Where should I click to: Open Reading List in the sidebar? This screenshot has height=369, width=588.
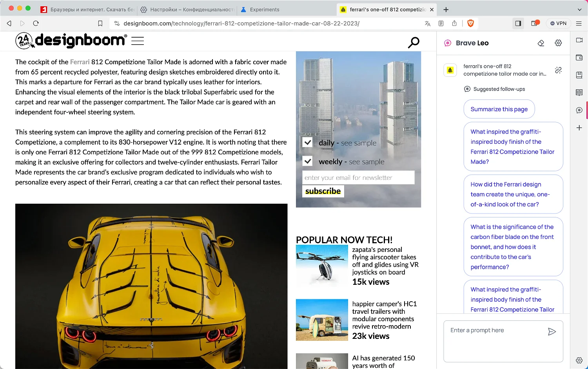(579, 92)
